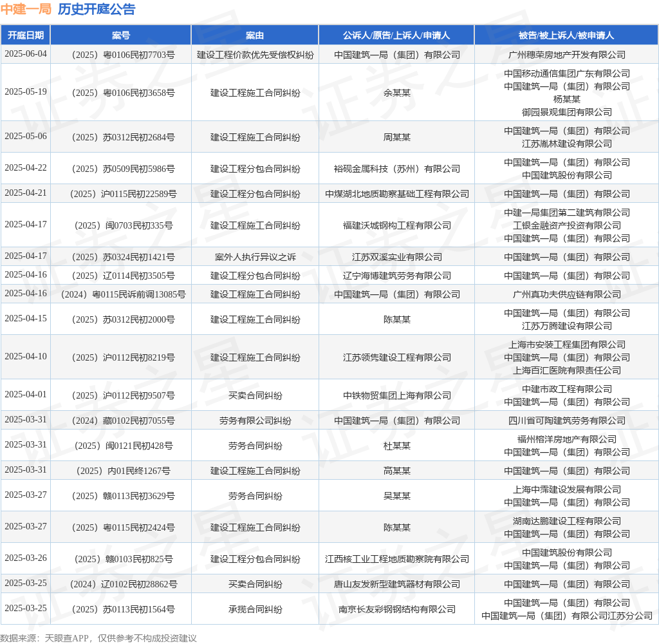Click the 案号 column header
Image resolution: width=659 pixels, height=644 pixels.
click(121, 35)
